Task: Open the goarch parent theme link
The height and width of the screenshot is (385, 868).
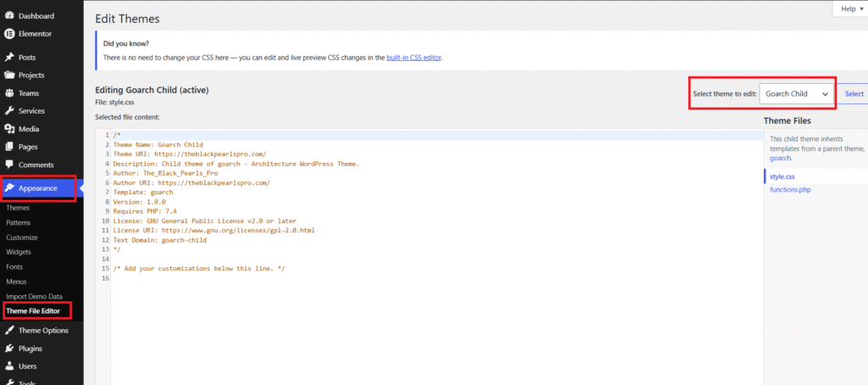Action: pyautogui.click(x=781, y=158)
